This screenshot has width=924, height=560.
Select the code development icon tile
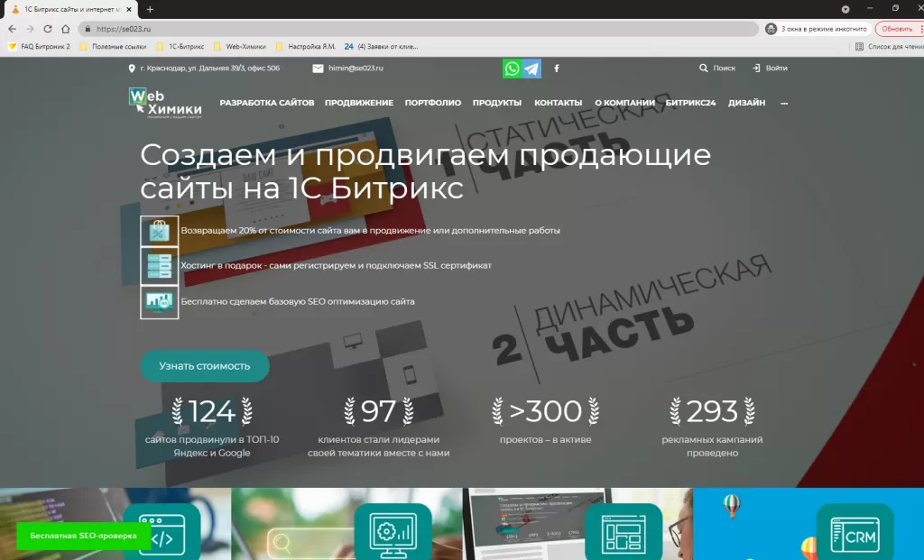162,534
